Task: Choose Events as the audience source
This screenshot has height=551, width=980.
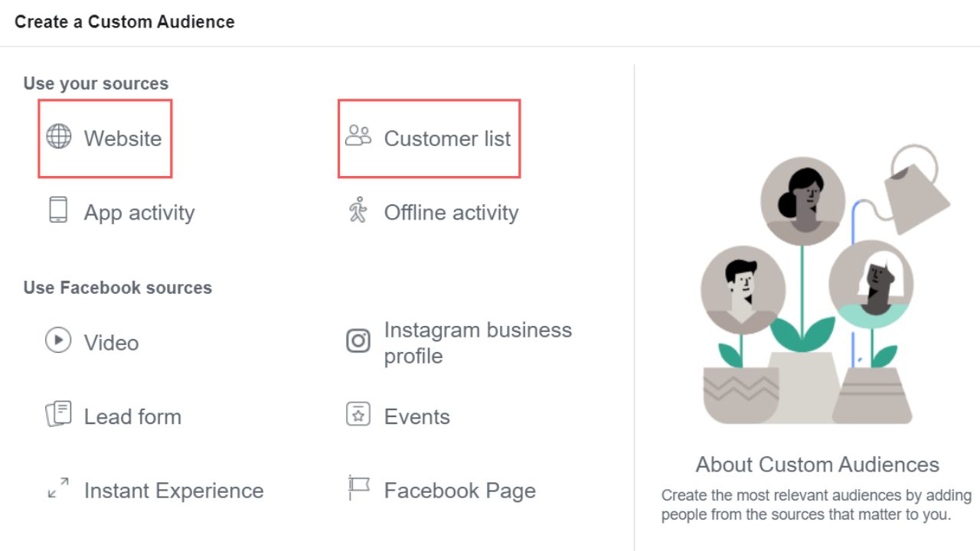Action: click(x=416, y=417)
